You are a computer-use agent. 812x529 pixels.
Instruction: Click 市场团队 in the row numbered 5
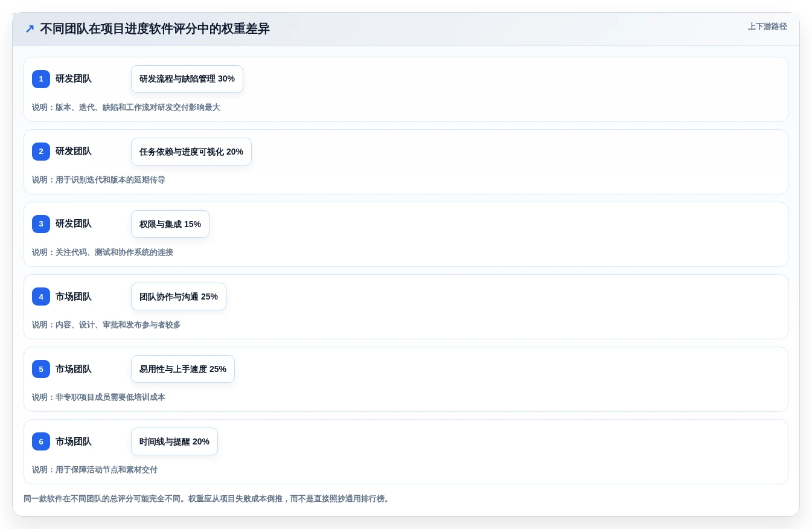(x=74, y=369)
